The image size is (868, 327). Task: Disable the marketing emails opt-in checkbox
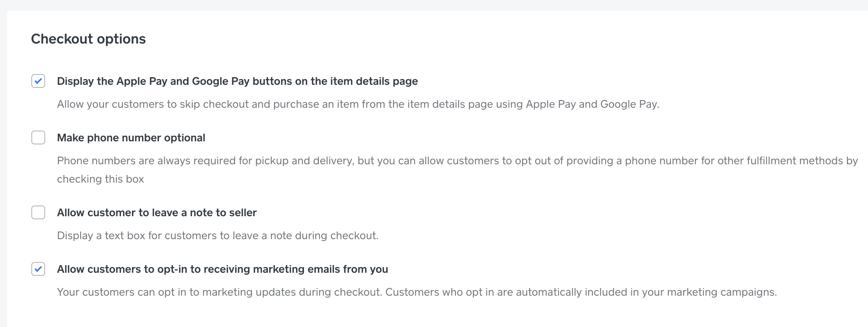click(38, 269)
